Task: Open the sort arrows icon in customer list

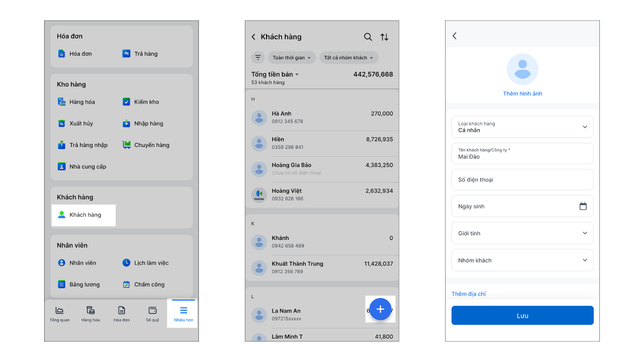Action: 384,37
